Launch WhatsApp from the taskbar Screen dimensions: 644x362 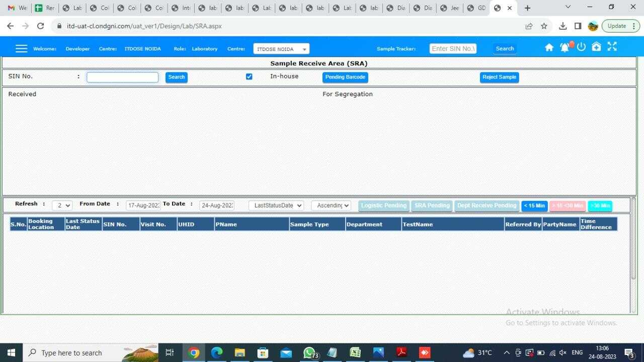[x=309, y=352]
